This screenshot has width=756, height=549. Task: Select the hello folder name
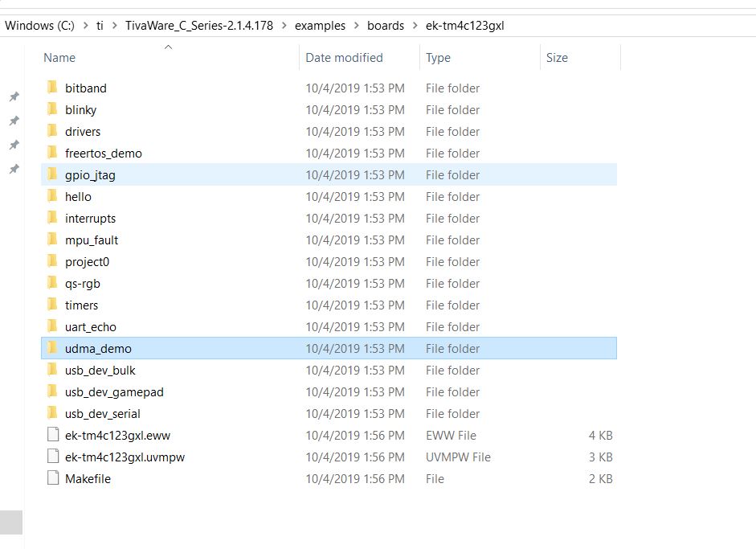(78, 197)
